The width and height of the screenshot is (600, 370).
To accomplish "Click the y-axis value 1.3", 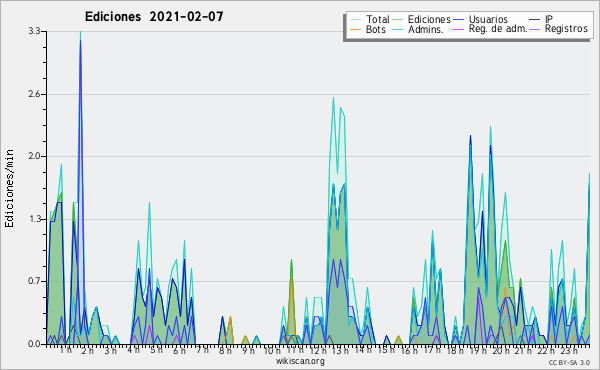I will [34, 219].
